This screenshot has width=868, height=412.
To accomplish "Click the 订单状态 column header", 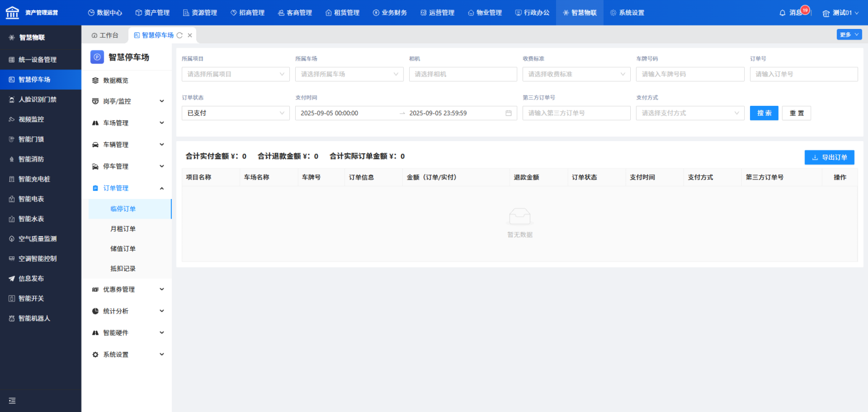I will (597, 178).
